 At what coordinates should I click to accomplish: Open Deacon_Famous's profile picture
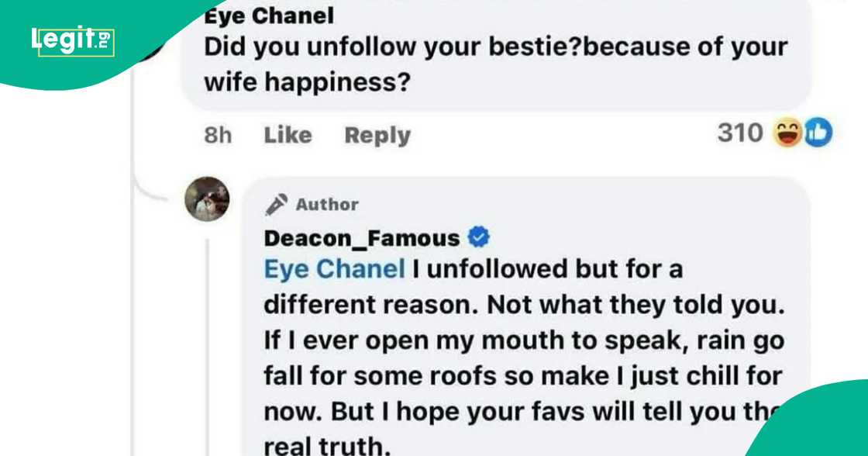[207, 199]
